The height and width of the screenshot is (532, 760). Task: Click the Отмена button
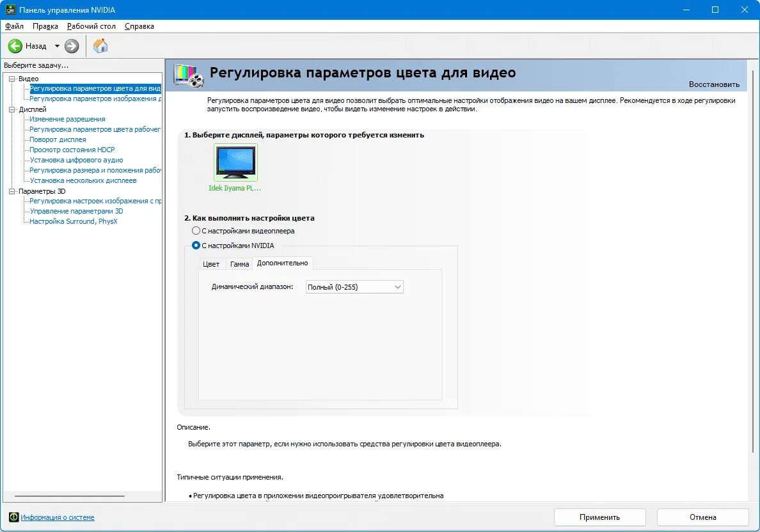tap(703, 517)
